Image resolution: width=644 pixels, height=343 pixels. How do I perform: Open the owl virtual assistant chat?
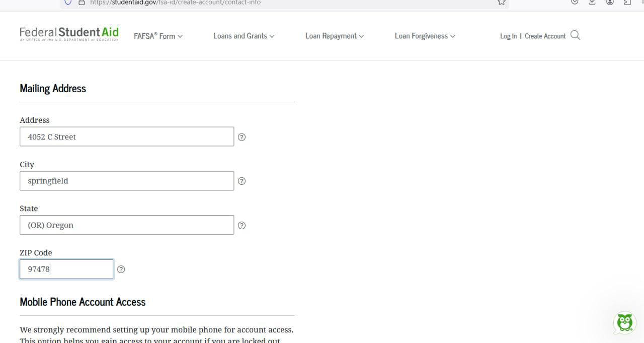[624, 322]
